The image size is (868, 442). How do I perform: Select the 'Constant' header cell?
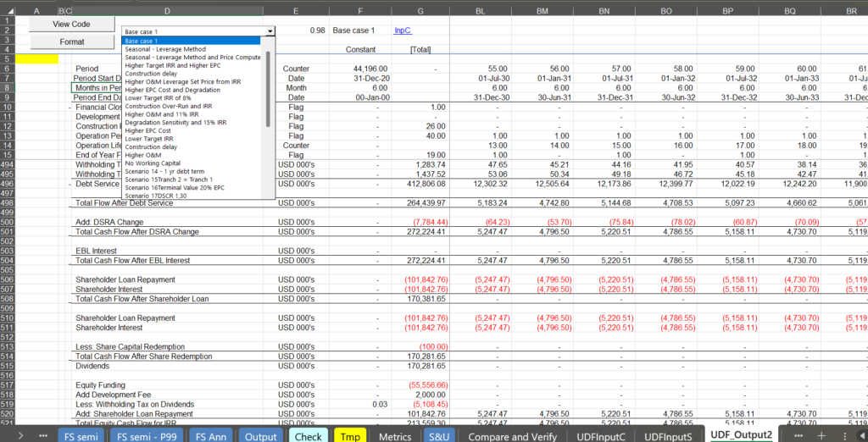pos(360,49)
